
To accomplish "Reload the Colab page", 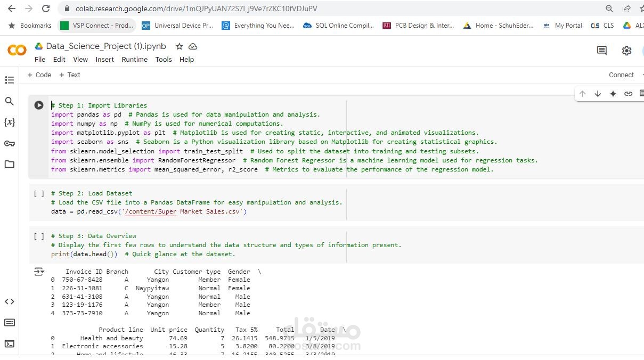I will 46,9.
